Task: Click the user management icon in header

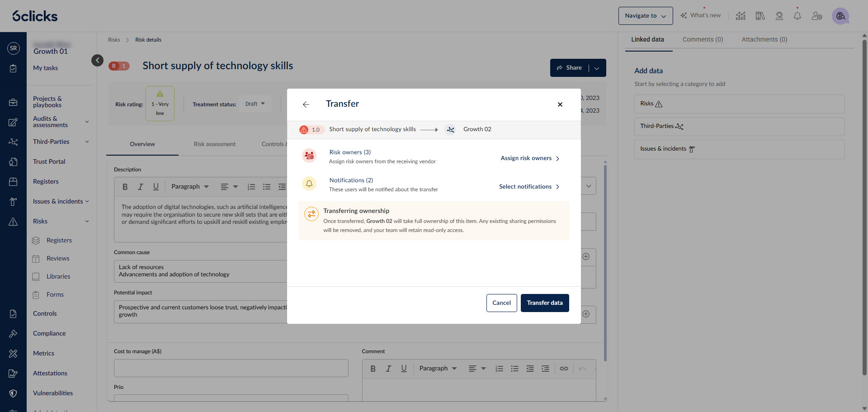Action: pyautogui.click(x=816, y=16)
